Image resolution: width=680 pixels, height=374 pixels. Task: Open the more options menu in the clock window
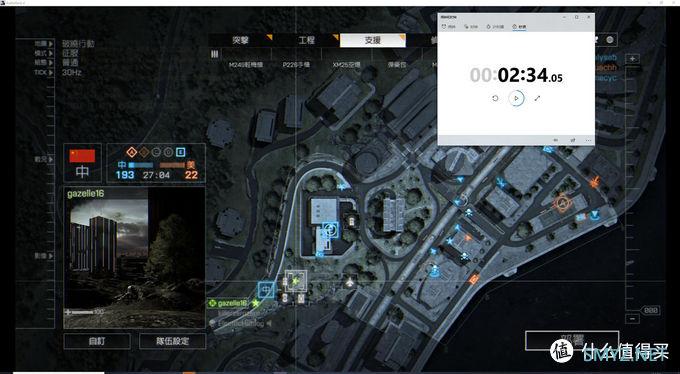(x=588, y=140)
